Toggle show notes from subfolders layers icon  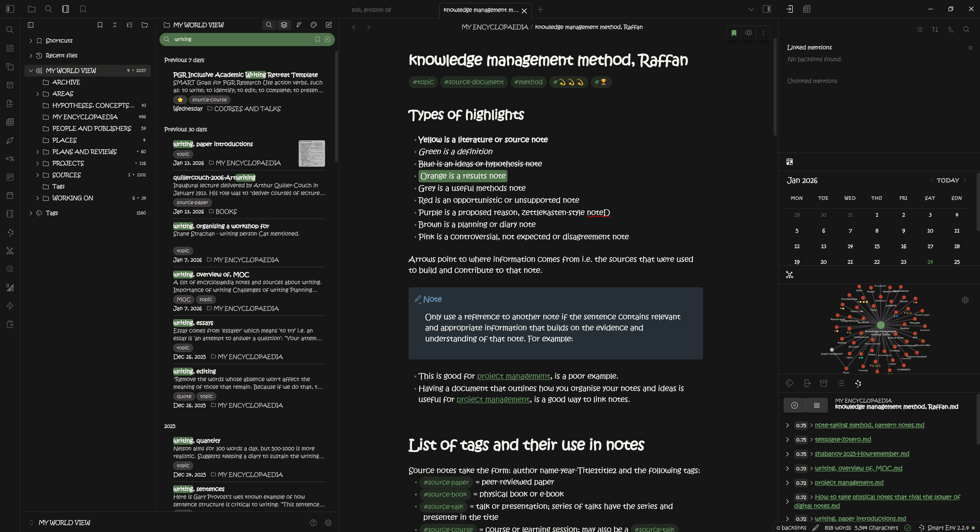[x=284, y=25]
